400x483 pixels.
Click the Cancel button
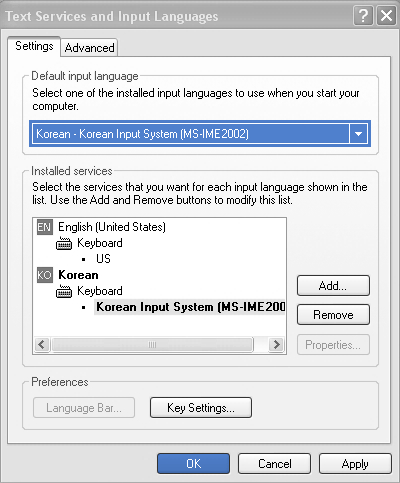coord(274,464)
